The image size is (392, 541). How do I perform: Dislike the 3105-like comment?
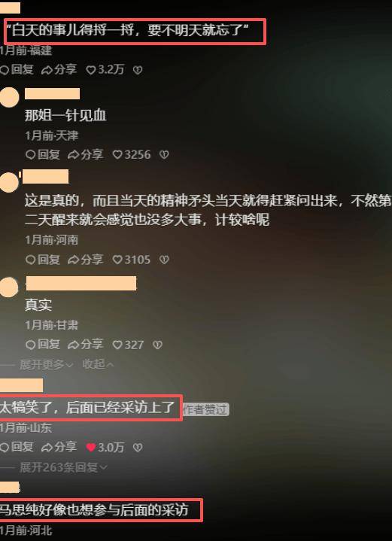(164, 260)
